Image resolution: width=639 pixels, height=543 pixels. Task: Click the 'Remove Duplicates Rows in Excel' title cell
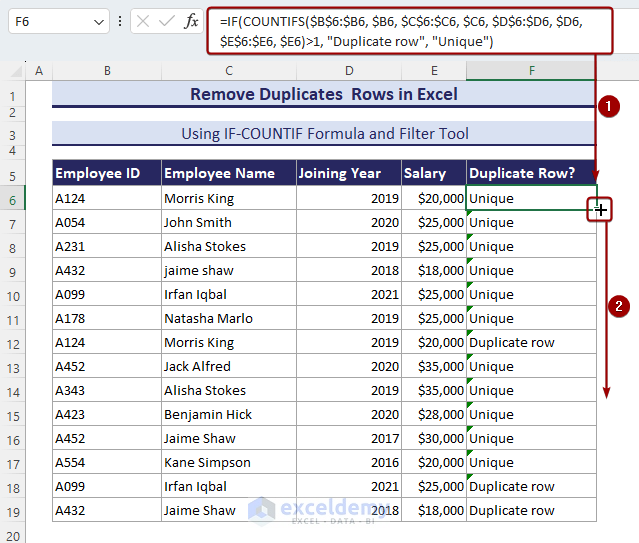pos(324,94)
